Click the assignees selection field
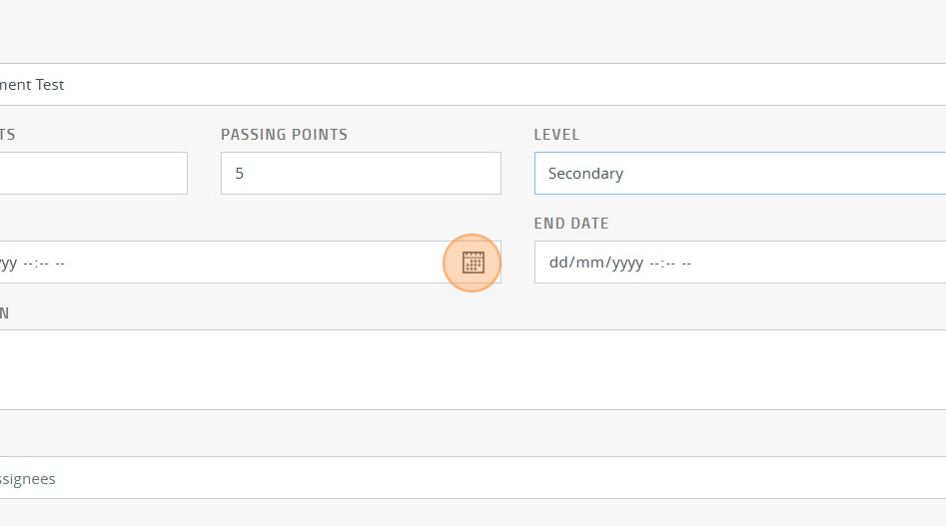The image size is (946, 526). tap(472, 478)
